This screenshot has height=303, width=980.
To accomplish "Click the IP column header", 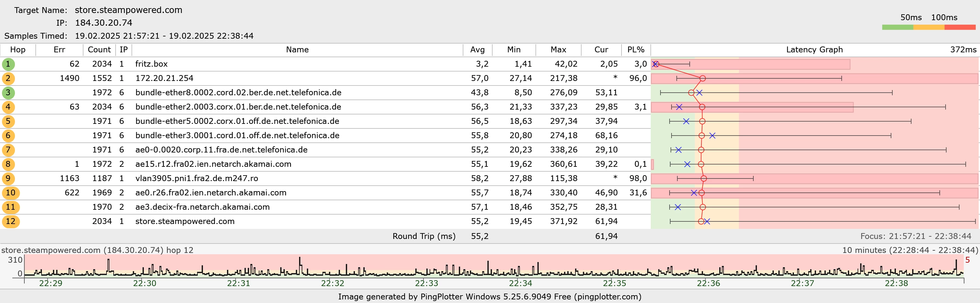I will (x=124, y=49).
